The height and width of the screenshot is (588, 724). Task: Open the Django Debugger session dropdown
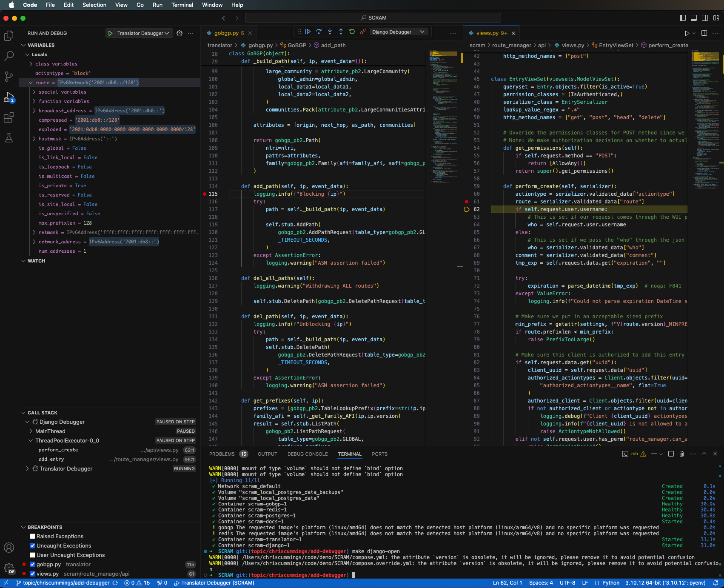[x=398, y=32]
